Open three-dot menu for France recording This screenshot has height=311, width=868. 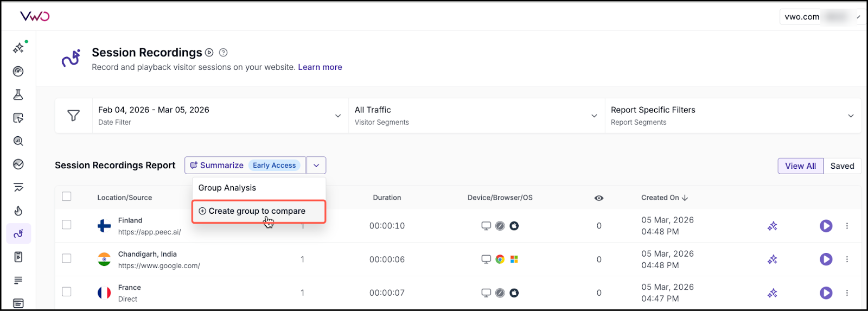847,293
